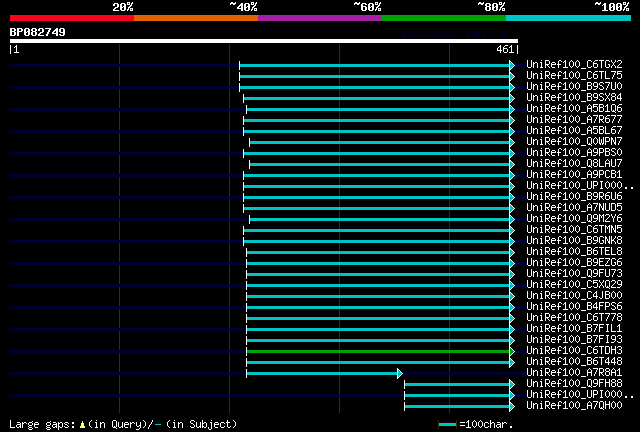This screenshot has width=640, height=432.
Task: Select the UniRef100_A9PCB1 label
Action: (574, 174)
